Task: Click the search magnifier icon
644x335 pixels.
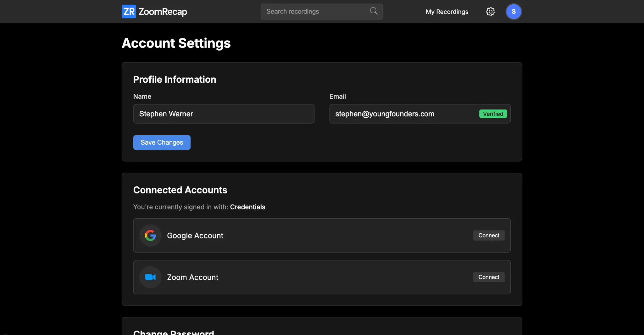Action: tap(373, 11)
